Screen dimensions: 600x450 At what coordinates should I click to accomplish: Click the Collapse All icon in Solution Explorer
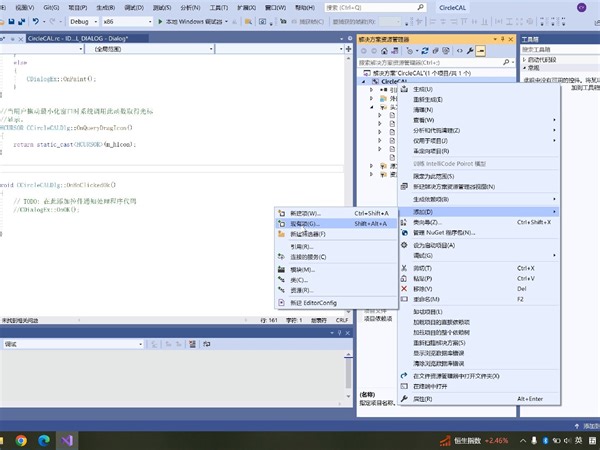tap(435, 51)
